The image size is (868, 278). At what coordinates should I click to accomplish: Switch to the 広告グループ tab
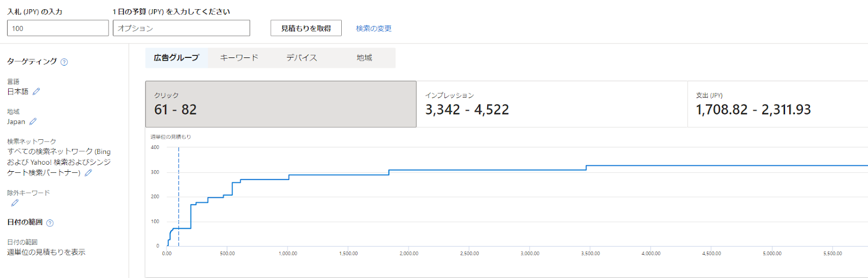tap(176, 57)
